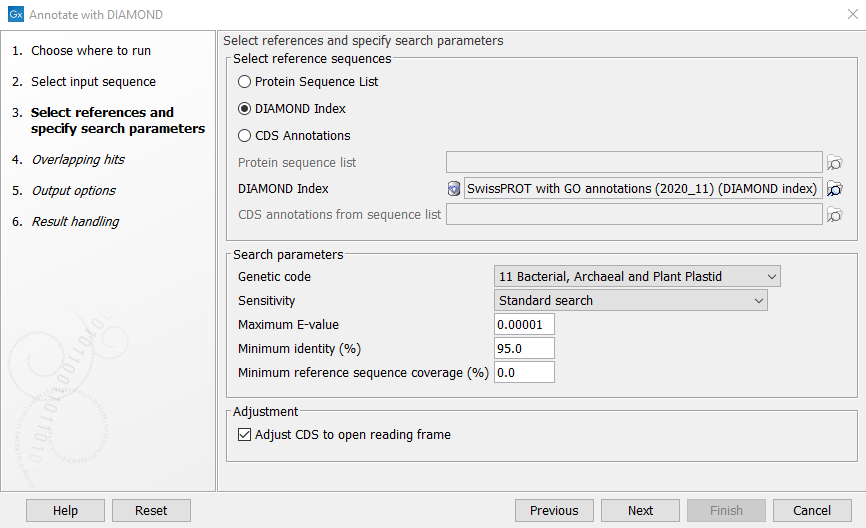Click the 'Search parameters' group title
This screenshot has height=528, width=866.
[288, 255]
